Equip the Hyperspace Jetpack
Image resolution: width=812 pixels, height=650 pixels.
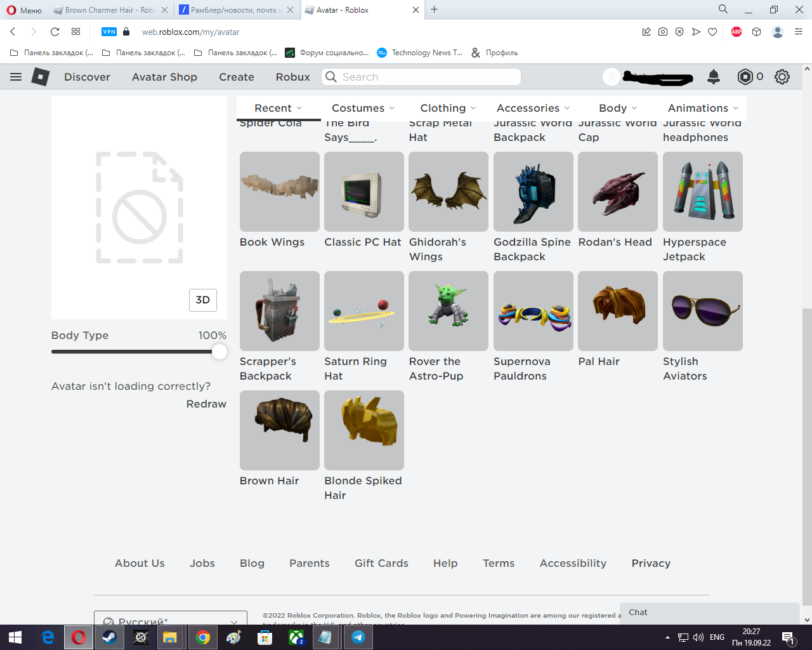click(703, 192)
